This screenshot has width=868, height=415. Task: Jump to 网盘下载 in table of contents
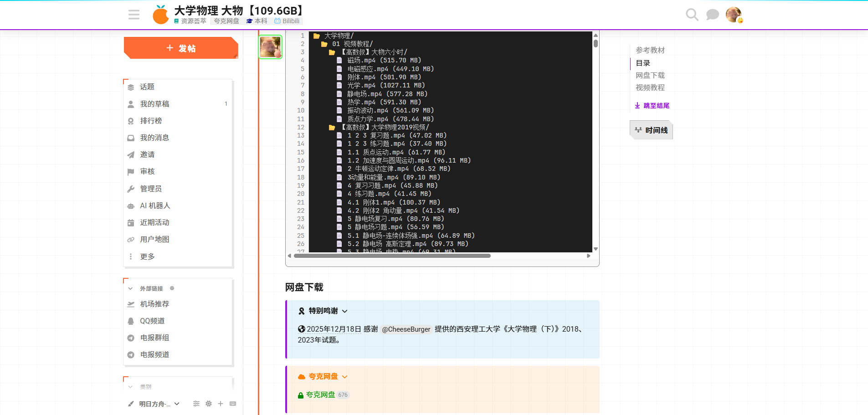pos(650,75)
